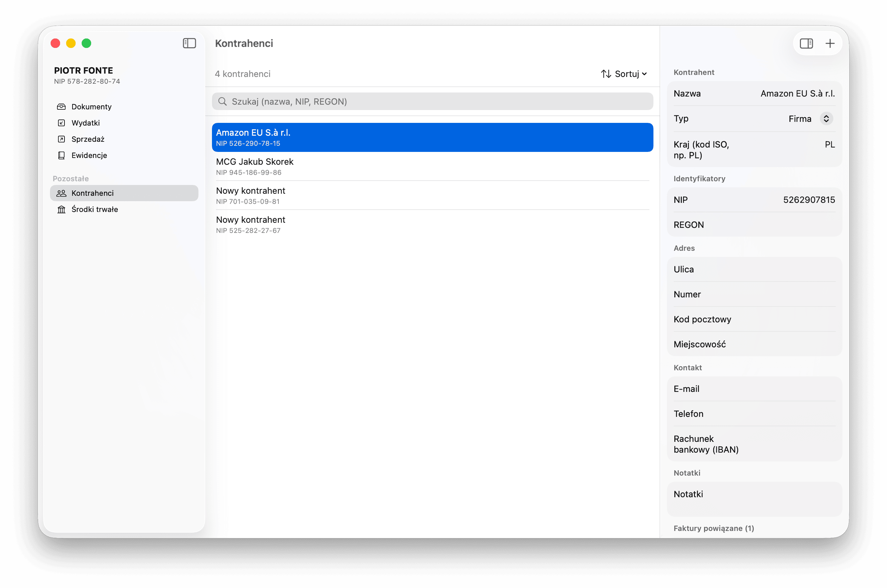Click the PIOTR FONTE company name
887x588 pixels.
[x=83, y=71]
